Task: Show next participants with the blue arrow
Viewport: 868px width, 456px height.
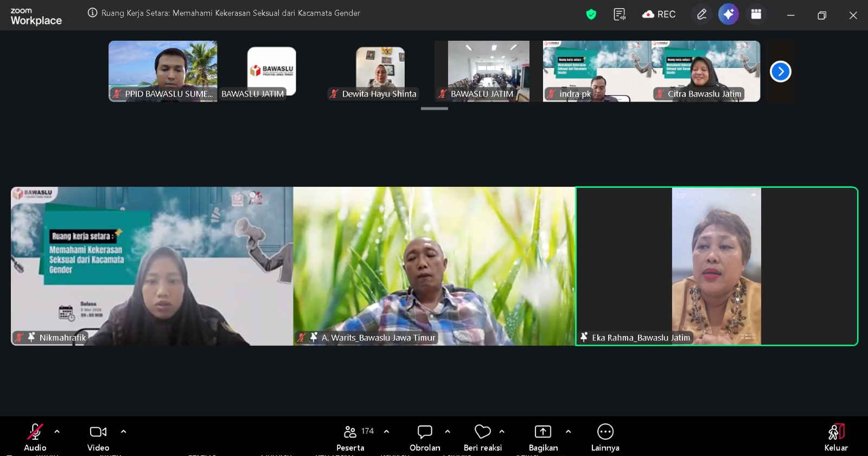Action: click(781, 71)
